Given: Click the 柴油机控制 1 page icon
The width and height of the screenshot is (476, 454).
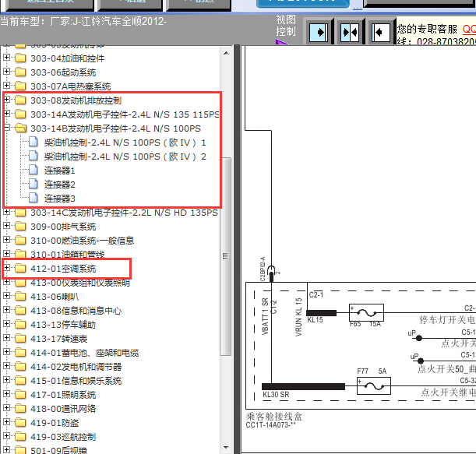Looking at the screenshot, I should point(33,142).
